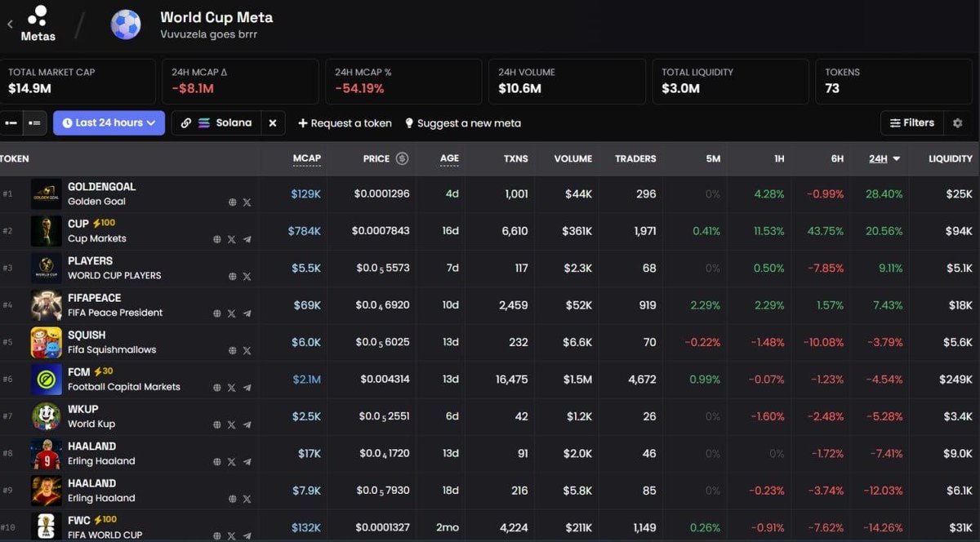Open the FCM token thumbnail
980x542 pixels.
click(47, 380)
